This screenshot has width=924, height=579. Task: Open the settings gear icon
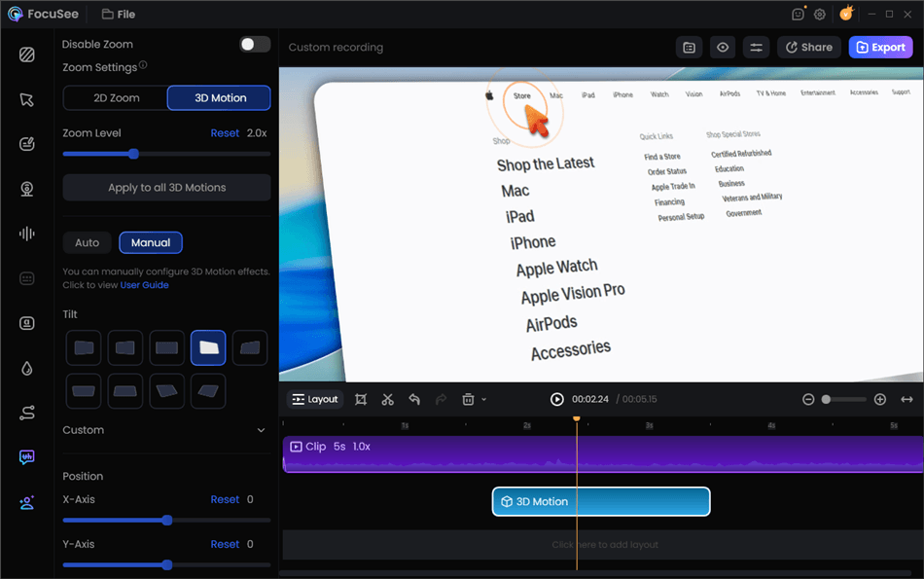click(820, 15)
